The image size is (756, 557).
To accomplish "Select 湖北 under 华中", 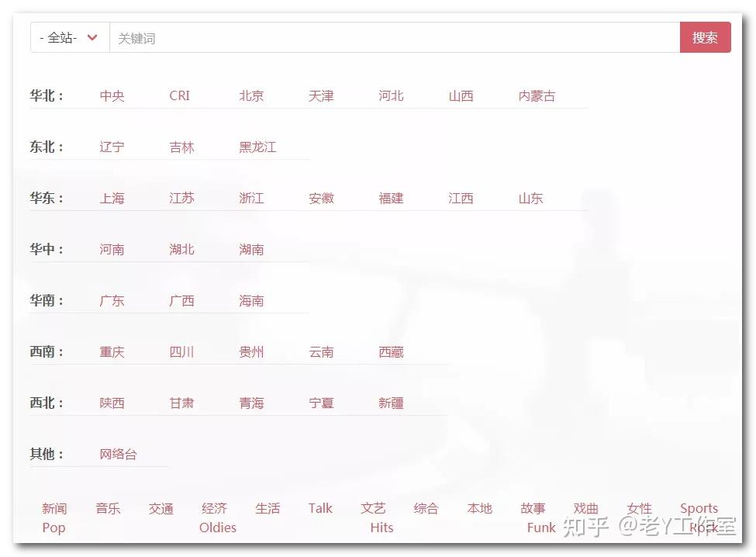I will click(x=181, y=249).
